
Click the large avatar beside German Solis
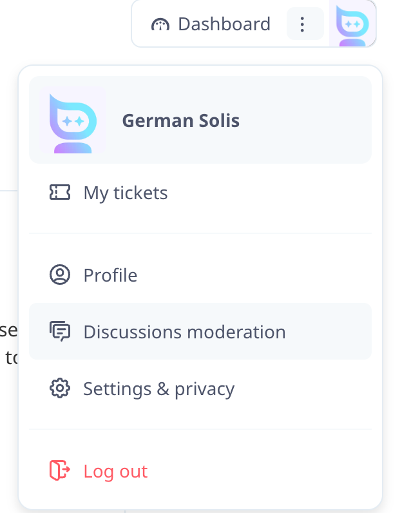coord(73,120)
